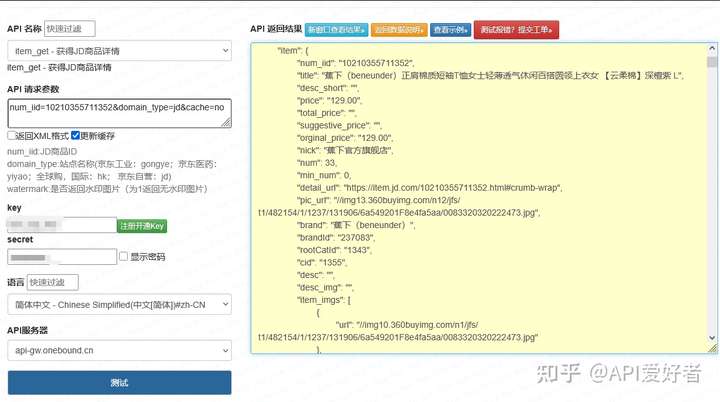Enable the 返回XML格式 checkbox
Image resolution: width=720 pixels, height=402 pixels.
[11, 136]
